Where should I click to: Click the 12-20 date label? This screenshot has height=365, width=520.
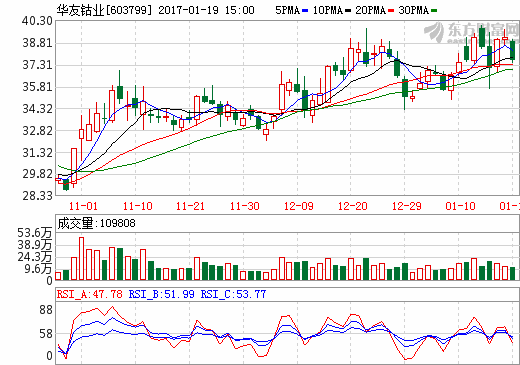point(352,206)
